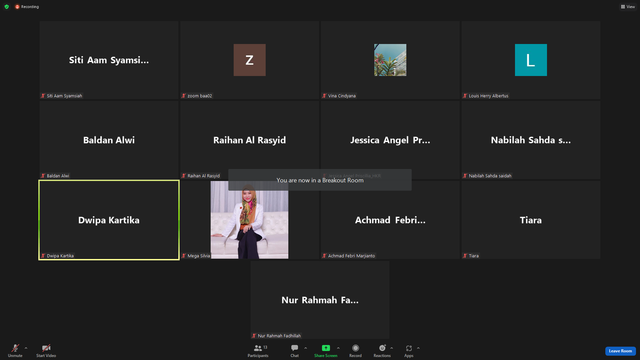The image size is (640, 360).
Task: Select Vina Cindyana's profile picture tile
Action: 390,60
